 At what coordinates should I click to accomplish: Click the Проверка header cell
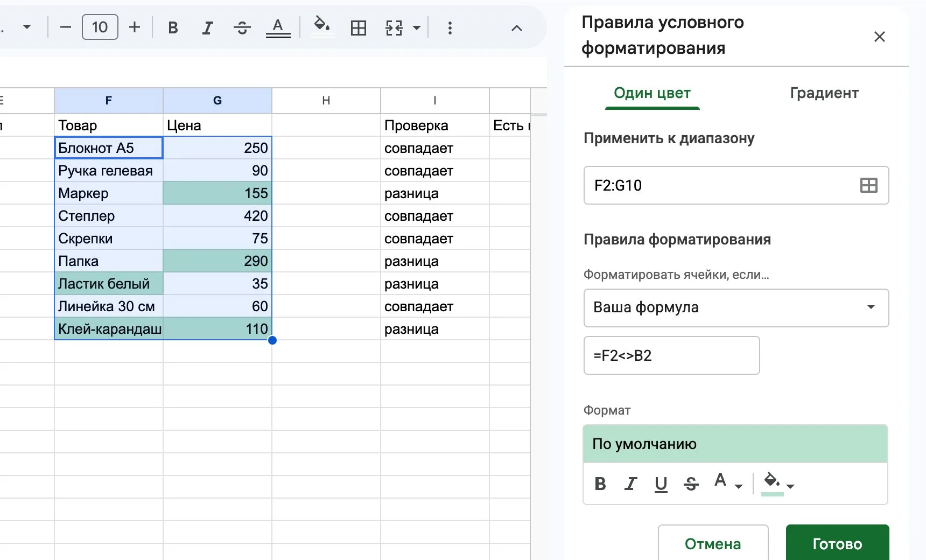point(435,125)
